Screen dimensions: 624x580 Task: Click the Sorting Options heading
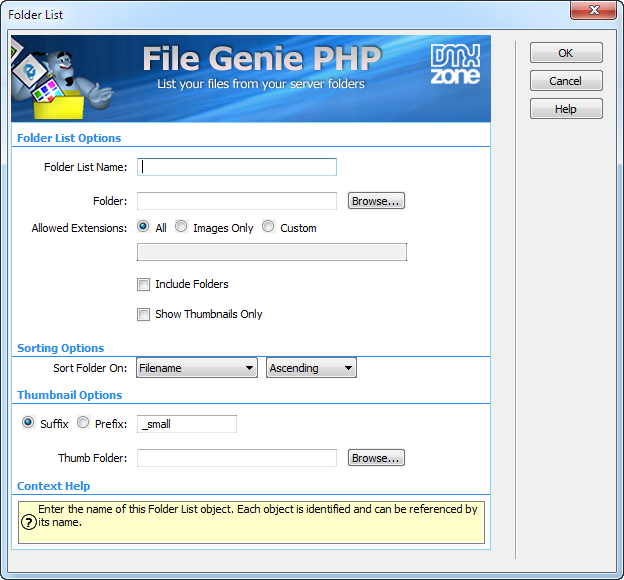(x=60, y=348)
